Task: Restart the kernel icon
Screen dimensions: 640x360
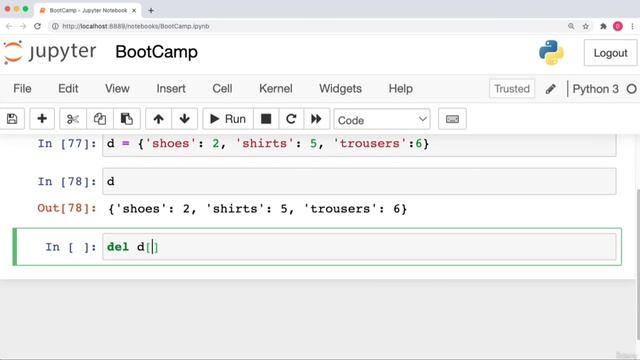Action: click(291, 119)
